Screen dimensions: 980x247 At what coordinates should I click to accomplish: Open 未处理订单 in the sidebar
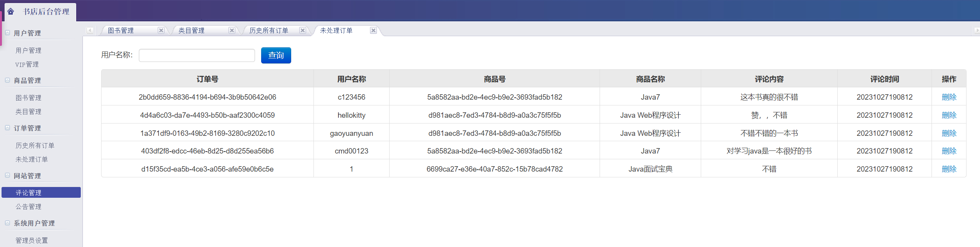pos(32,159)
